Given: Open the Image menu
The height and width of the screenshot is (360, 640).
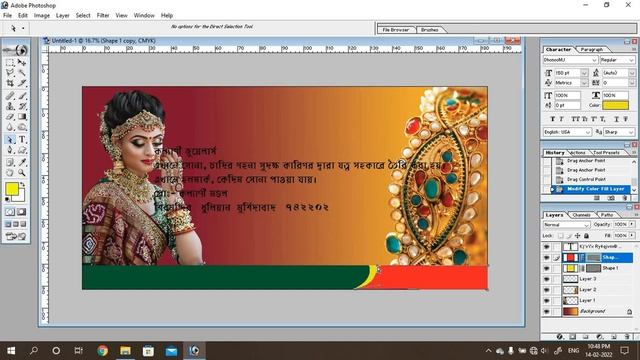Looking at the screenshot, I should click(x=42, y=16).
